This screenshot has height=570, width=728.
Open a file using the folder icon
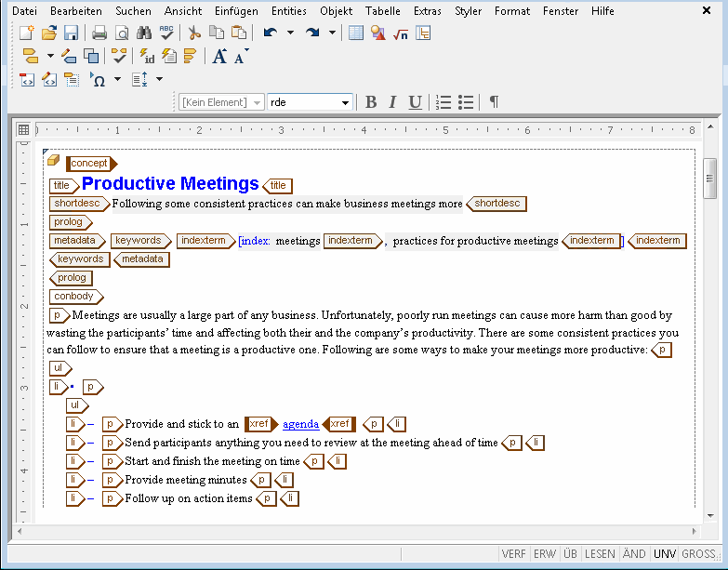pos(48,33)
